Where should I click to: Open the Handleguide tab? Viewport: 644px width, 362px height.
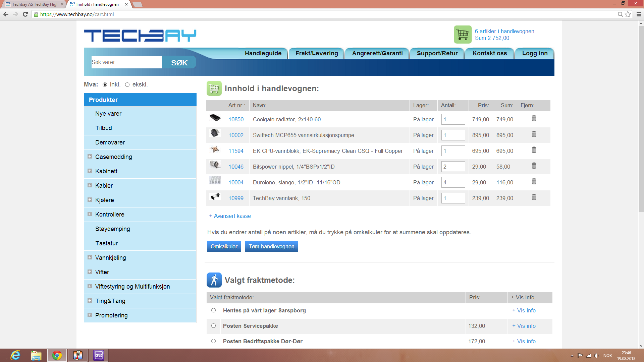coord(263,53)
